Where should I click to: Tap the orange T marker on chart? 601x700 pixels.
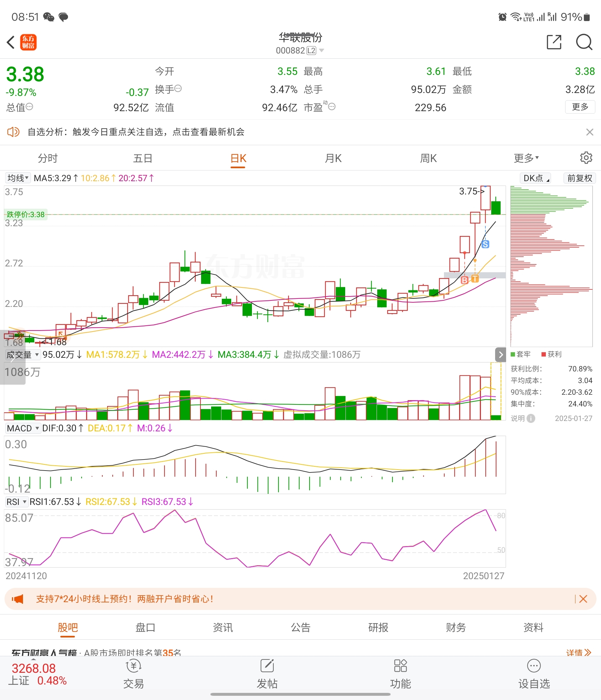(475, 278)
